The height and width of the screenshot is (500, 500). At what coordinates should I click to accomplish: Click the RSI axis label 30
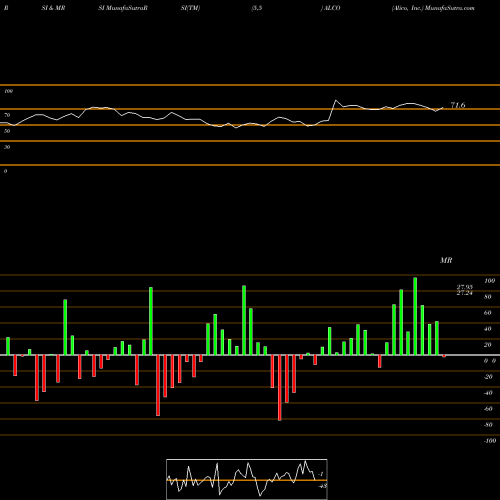[x=7, y=147]
